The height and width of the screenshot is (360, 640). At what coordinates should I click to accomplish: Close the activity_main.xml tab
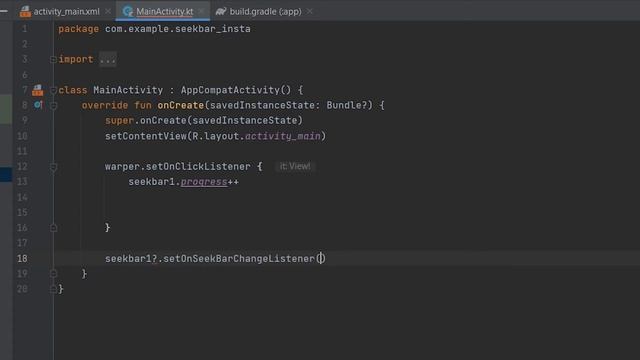coord(108,11)
